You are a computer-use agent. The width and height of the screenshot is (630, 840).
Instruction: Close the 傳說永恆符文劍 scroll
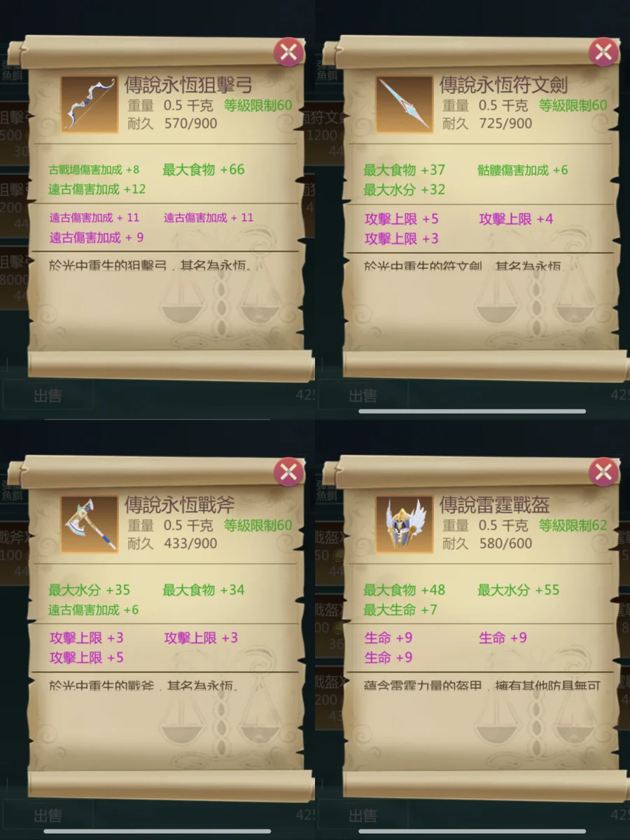pyautogui.click(x=603, y=52)
